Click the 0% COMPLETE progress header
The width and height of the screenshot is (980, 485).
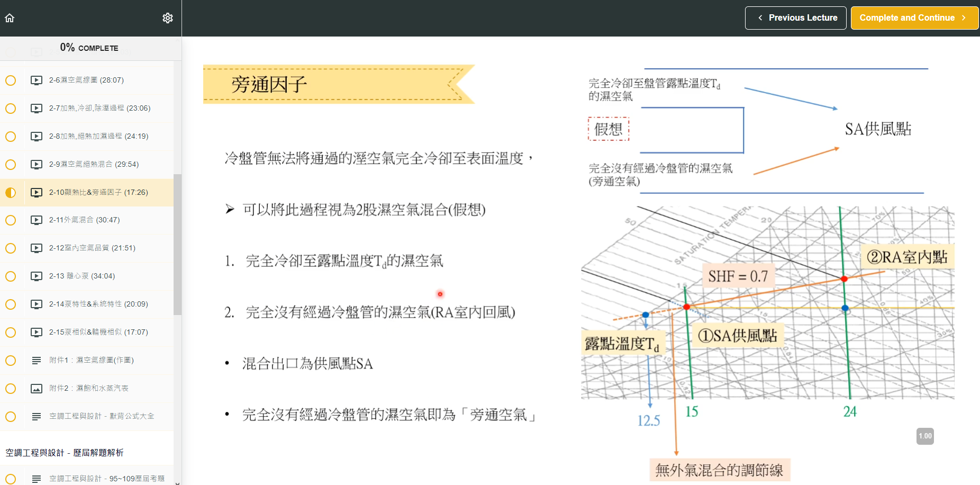pos(89,48)
